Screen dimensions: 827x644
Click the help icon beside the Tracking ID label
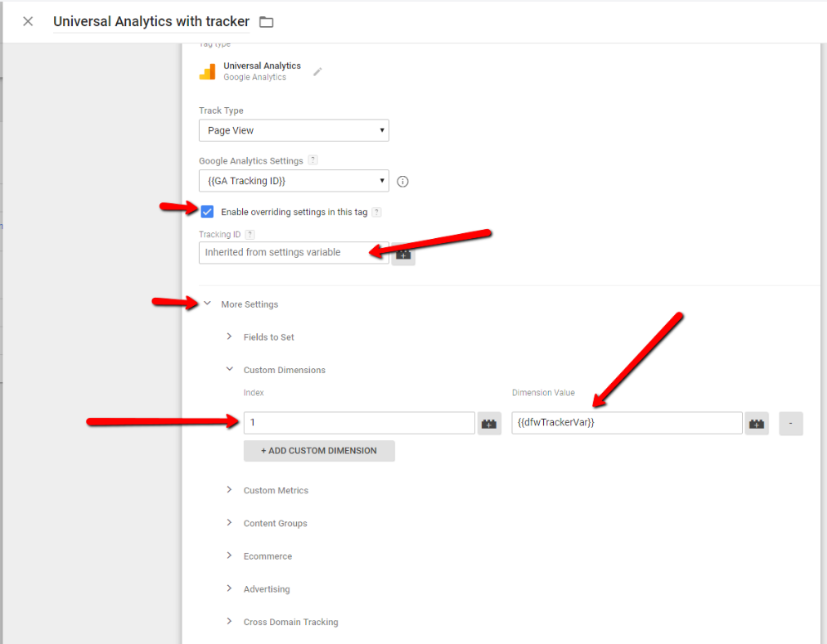pos(250,234)
